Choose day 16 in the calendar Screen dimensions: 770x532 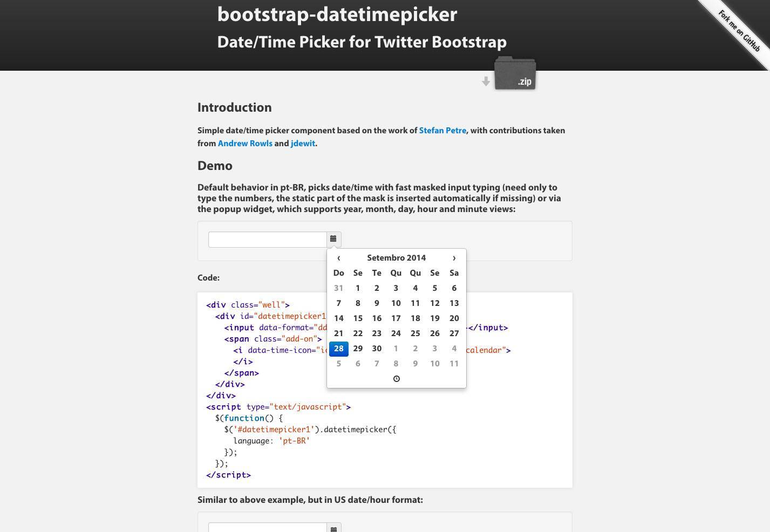[377, 318]
